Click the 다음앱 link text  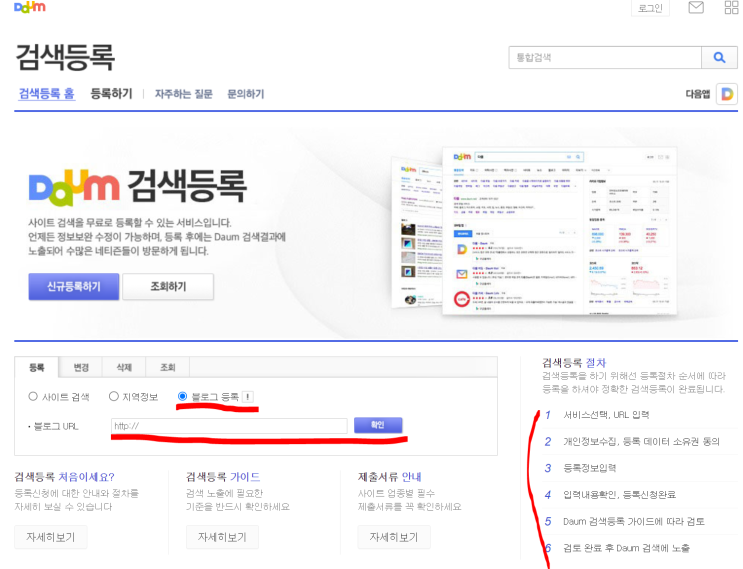pos(698,94)
